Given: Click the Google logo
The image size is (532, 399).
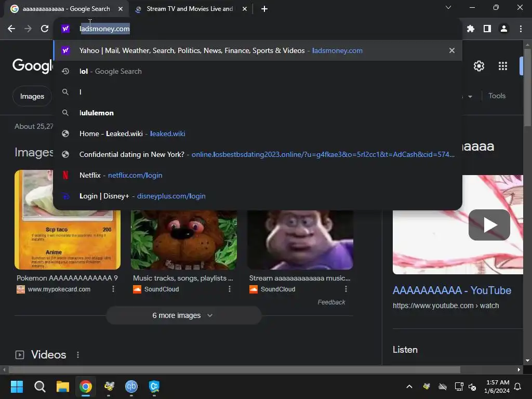Looking at the screenshot, I should tap(33, 65).
